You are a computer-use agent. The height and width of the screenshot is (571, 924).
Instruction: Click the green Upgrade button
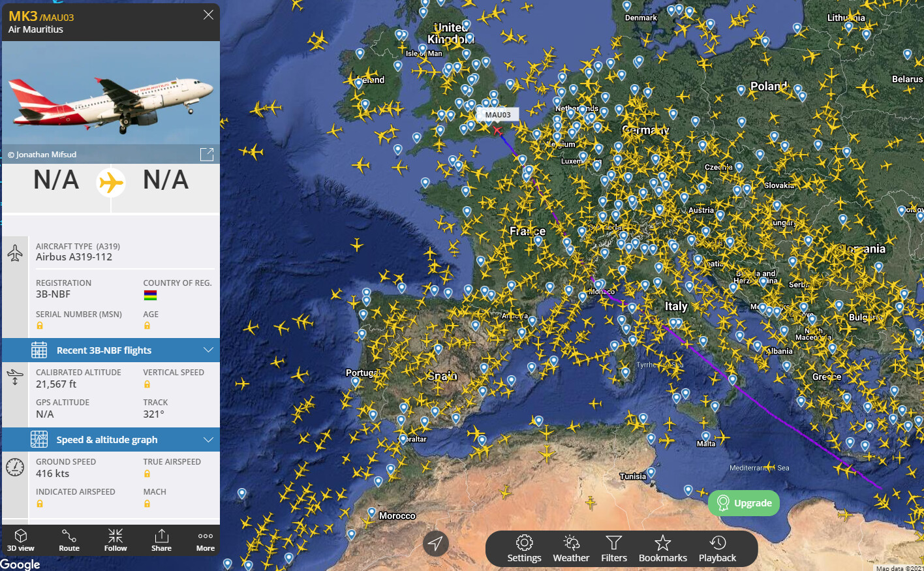(744, 503)
